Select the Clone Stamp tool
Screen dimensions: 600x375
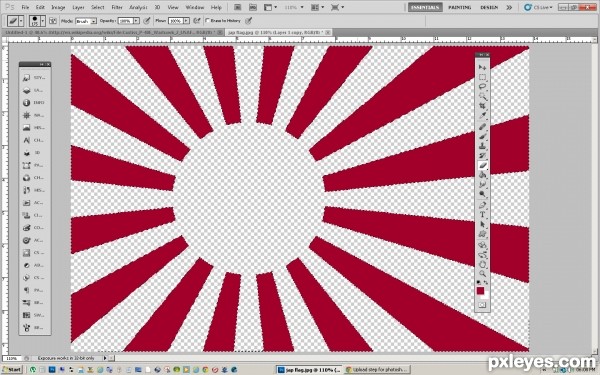pyautogui.click(x=482, y=146)
